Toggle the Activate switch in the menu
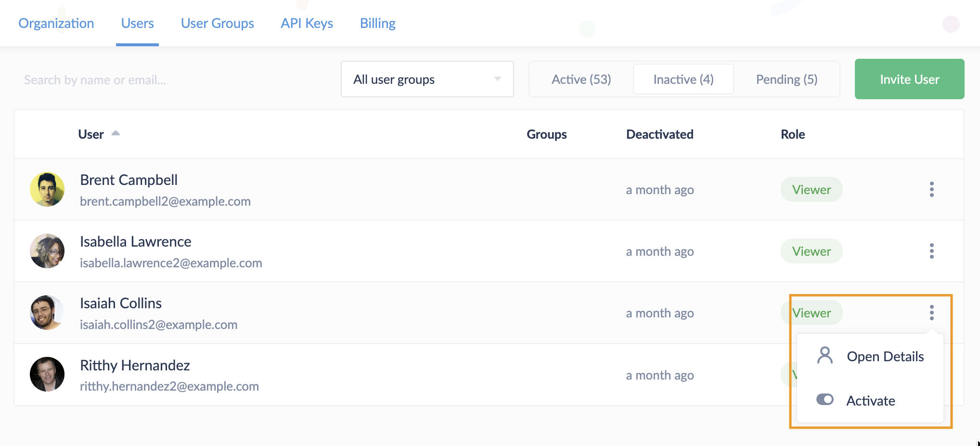This screenshot has height=446, width=980. coord(825,400)
